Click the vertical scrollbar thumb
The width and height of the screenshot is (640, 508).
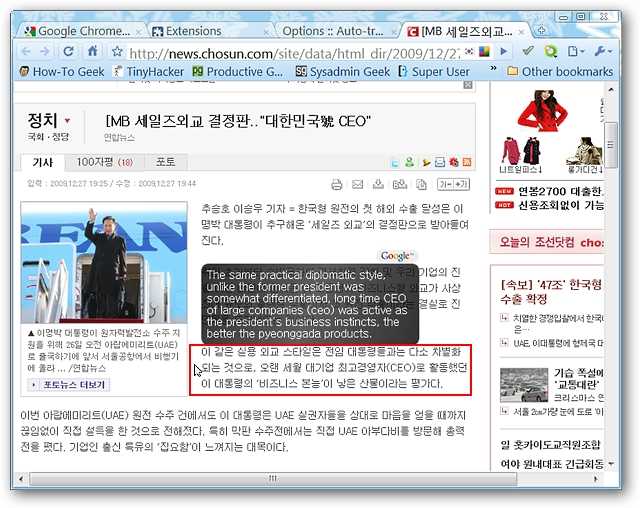click(611, 145)
